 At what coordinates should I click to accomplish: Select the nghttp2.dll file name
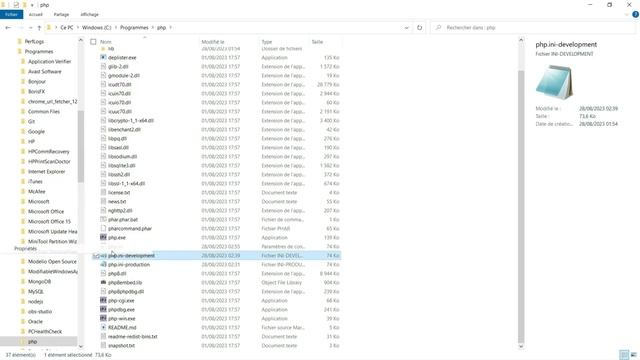120,211
